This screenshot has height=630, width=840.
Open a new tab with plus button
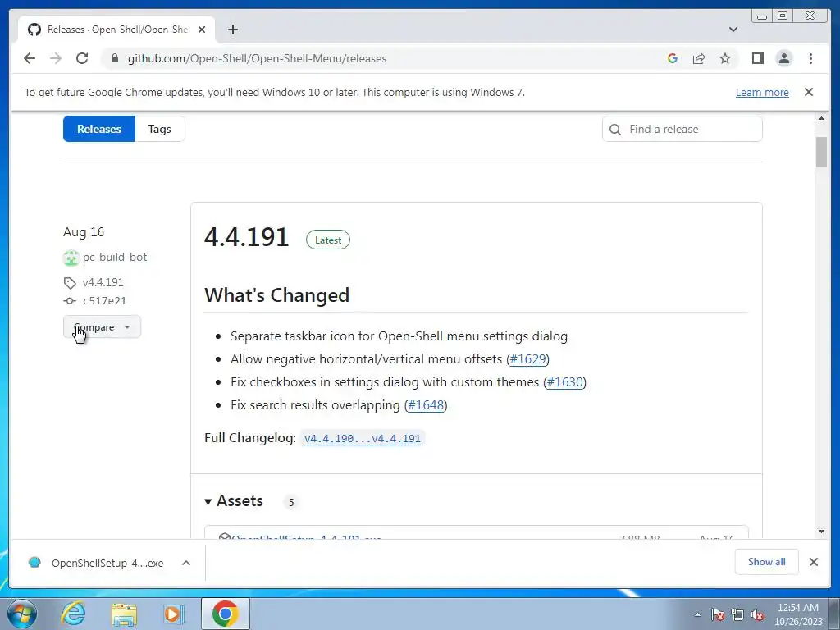(x=232, y=30)
